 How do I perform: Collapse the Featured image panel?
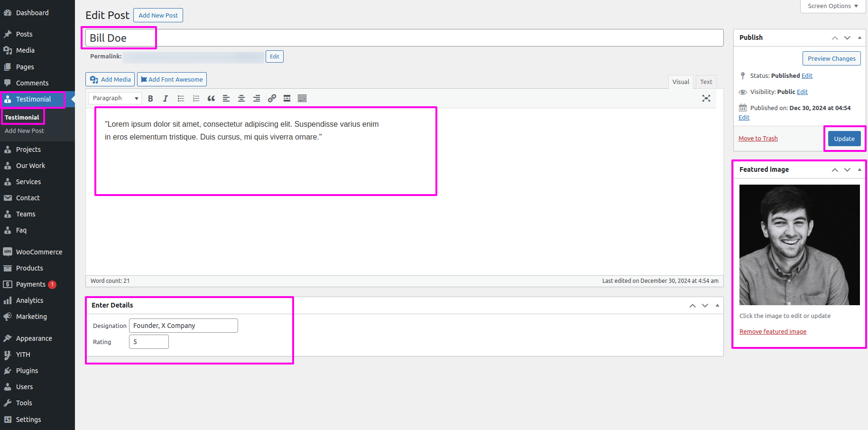859,169
